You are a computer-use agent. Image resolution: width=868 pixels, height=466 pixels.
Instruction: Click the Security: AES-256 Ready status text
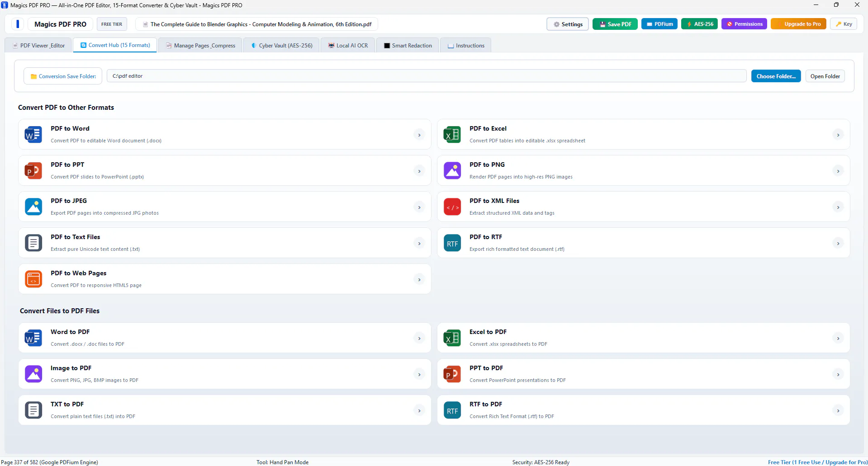click(541, 462)
